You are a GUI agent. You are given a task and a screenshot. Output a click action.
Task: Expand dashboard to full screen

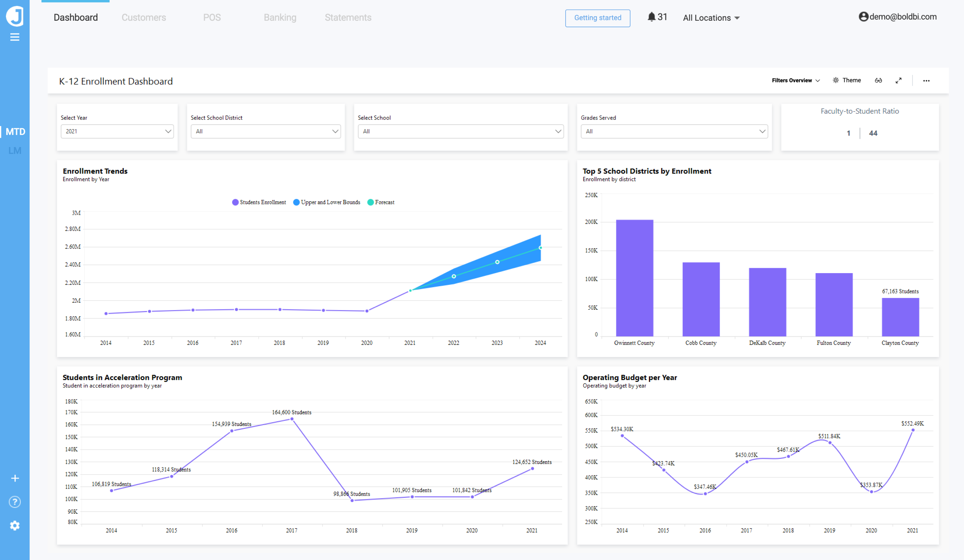tap(899, 80)
